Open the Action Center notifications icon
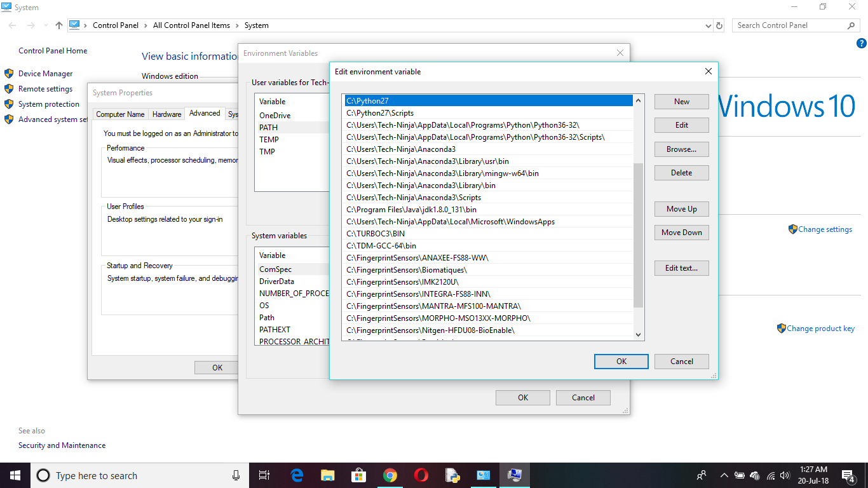Screen dimensions: 868x488 pyautogui.click(x=848, y=475)
